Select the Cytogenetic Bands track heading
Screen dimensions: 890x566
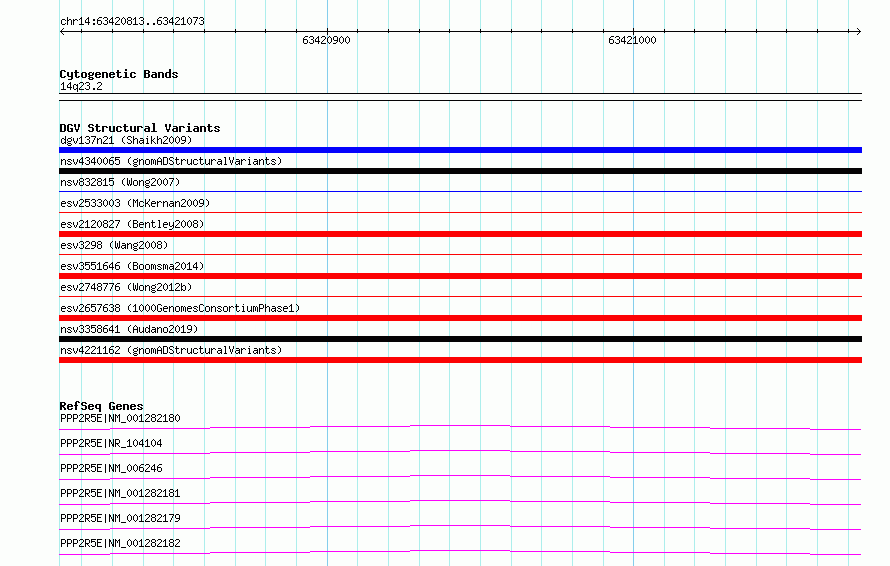[x=119, y=74]
